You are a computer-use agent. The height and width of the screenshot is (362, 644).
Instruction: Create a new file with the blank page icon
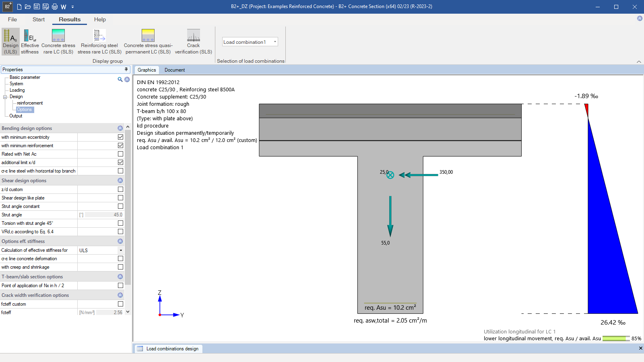pyautogui.click(x=19, y=7)
